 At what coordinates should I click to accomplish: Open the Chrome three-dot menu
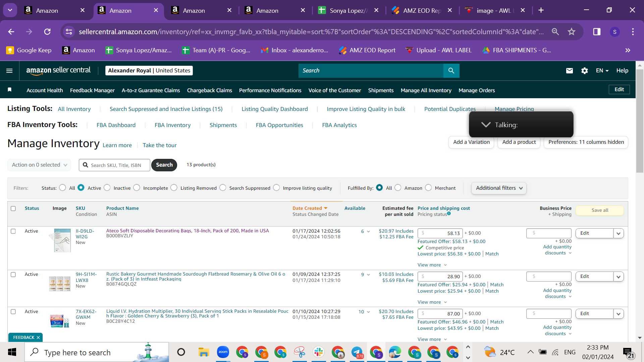click(633, 32)
